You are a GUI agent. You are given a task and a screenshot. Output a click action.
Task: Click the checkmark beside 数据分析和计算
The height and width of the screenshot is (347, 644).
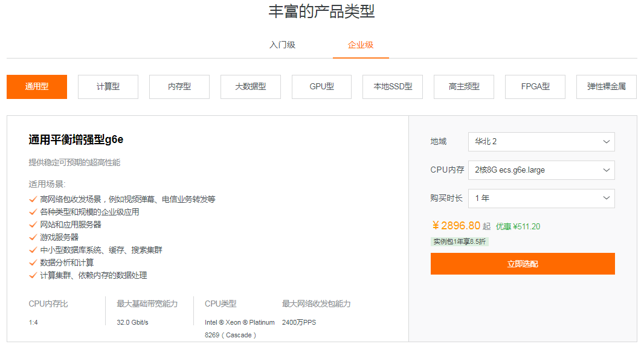[33, 263]
